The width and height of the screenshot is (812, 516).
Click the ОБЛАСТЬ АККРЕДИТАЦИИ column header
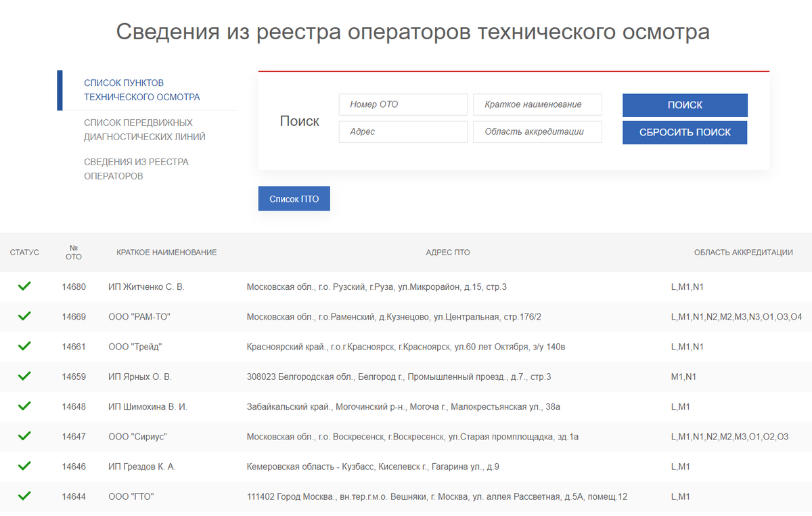(x=743, y=252)
